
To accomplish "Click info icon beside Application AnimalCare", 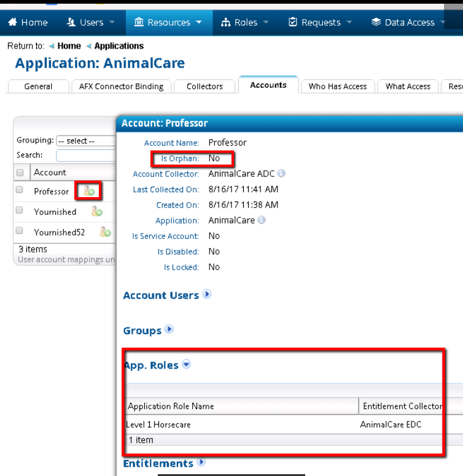I will pyautogui.click(x=262, y=220).
